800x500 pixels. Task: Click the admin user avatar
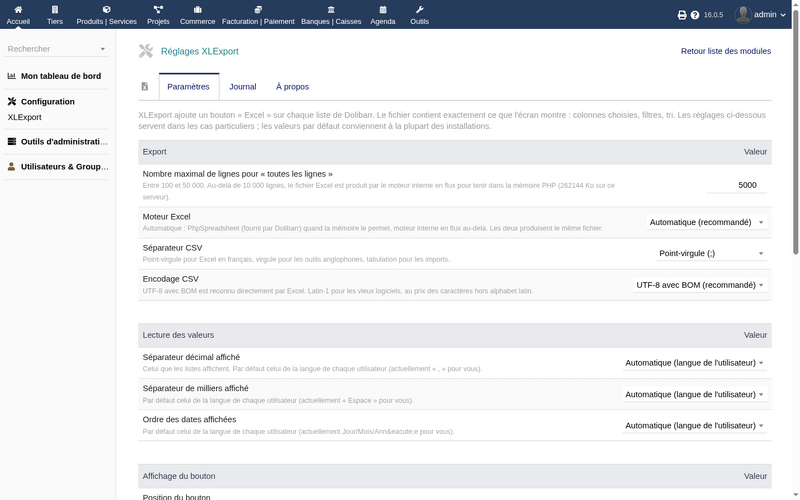(743, 14)
